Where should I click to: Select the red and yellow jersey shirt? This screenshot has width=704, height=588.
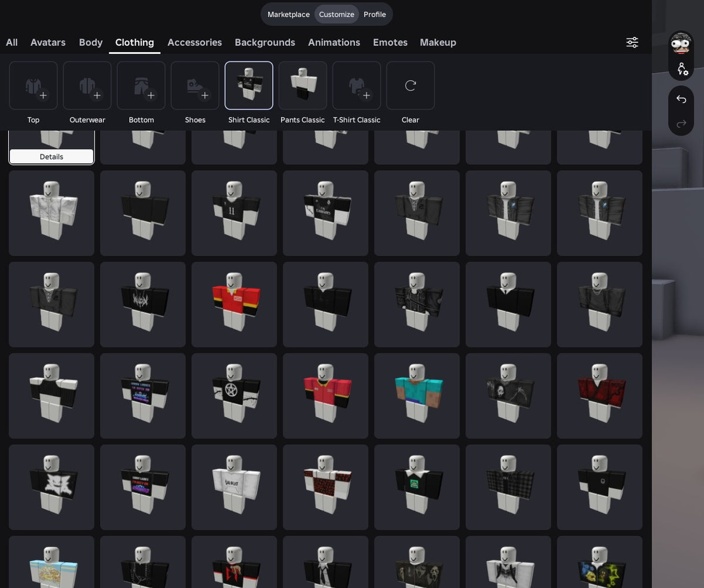(x=234, y=305)
